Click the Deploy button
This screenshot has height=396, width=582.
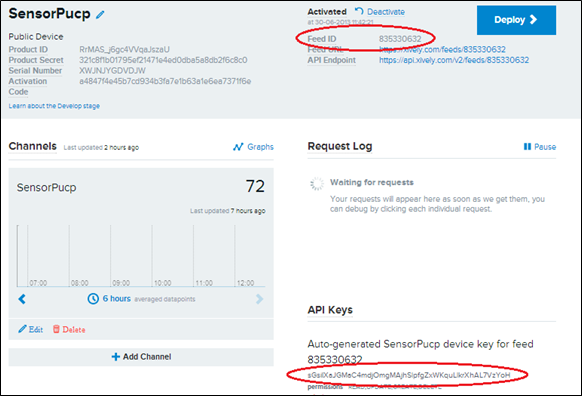[x=516, y=20]
